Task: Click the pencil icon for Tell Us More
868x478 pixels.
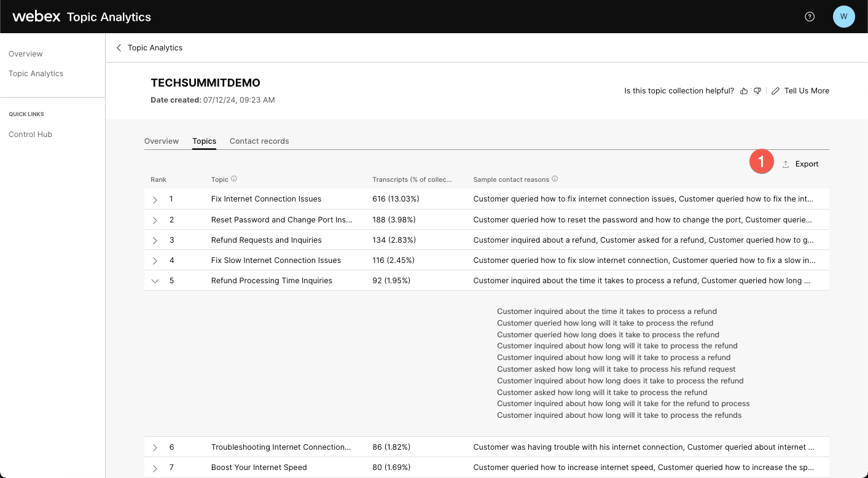Action: [775, 91]
